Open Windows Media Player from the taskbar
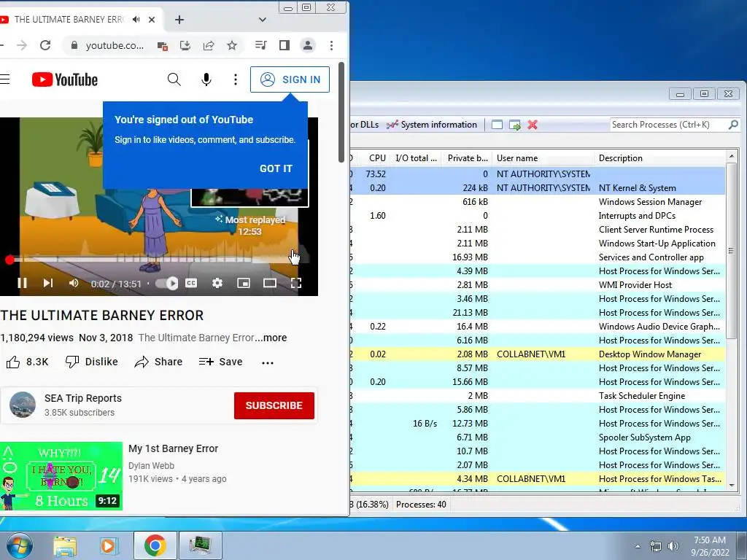Viewport: 747px width, 560px height. [x=108, y=545]
